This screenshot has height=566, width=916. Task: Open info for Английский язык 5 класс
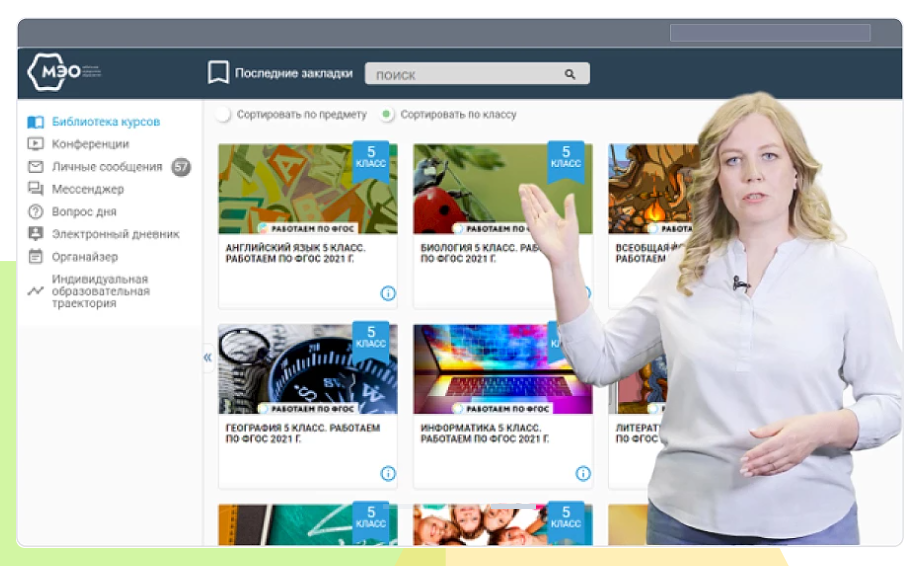[x=388, y=293]
